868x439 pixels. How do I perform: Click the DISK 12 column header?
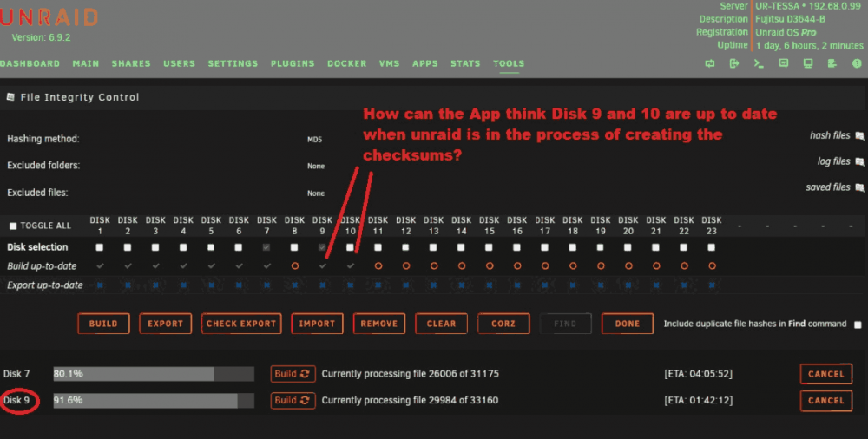coord(405,226)
